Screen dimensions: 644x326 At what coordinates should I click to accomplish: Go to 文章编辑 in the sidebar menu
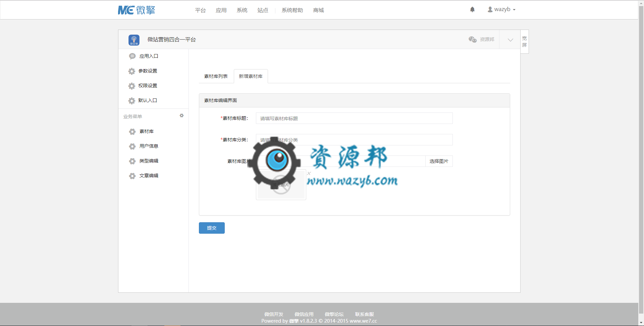[x=149, y=176]
